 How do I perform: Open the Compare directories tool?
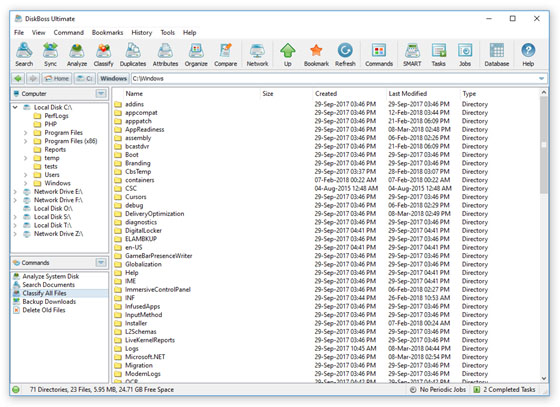point(226,55)
